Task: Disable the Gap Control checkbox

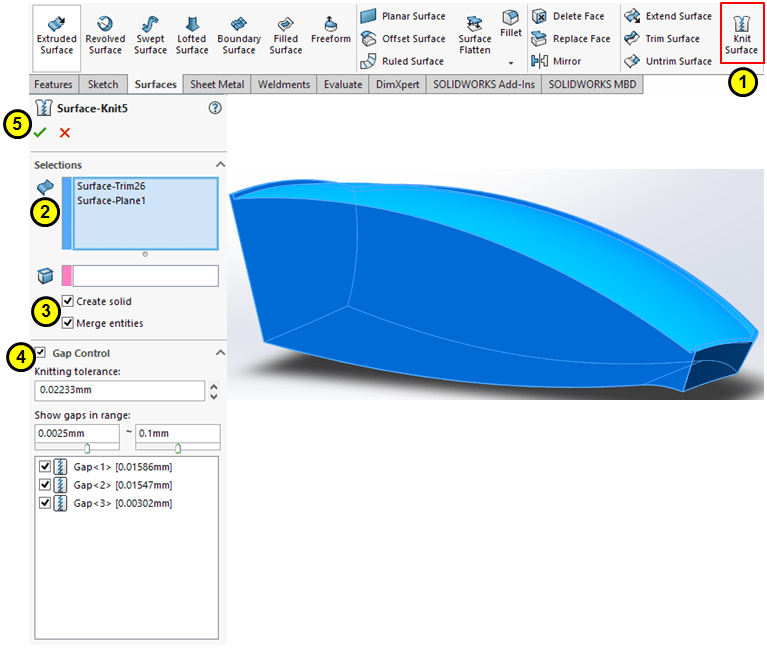Action: point(40,353)
